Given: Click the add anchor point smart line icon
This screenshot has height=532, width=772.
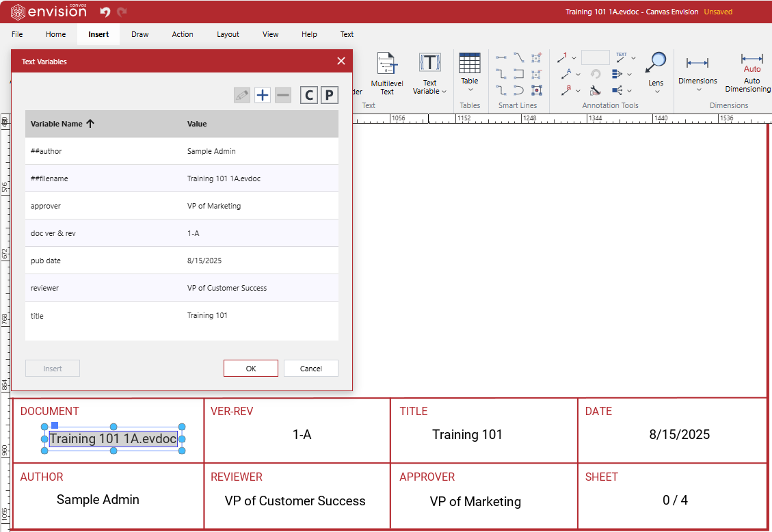Looking at the screenshot, I should 537,57.
